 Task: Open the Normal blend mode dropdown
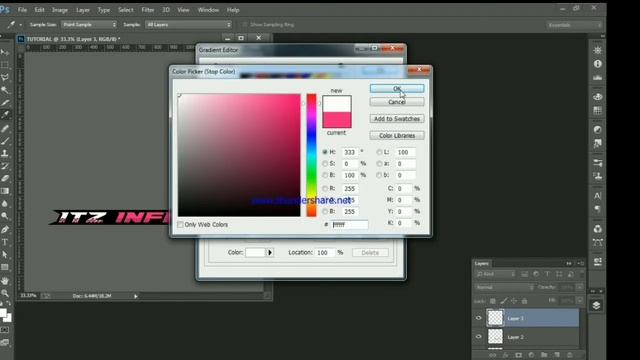coord(504,287)
